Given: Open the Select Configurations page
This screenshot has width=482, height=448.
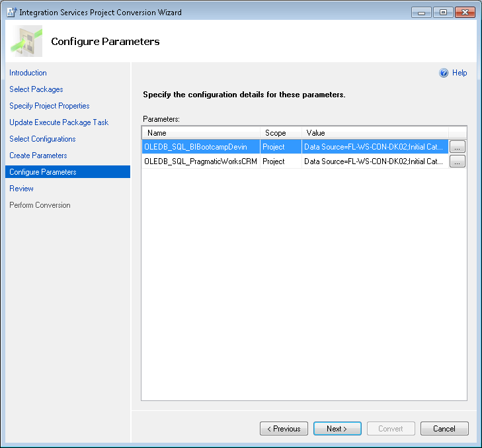Looking at the screenshot, I should pyautogui.click(x=42, y=139).
